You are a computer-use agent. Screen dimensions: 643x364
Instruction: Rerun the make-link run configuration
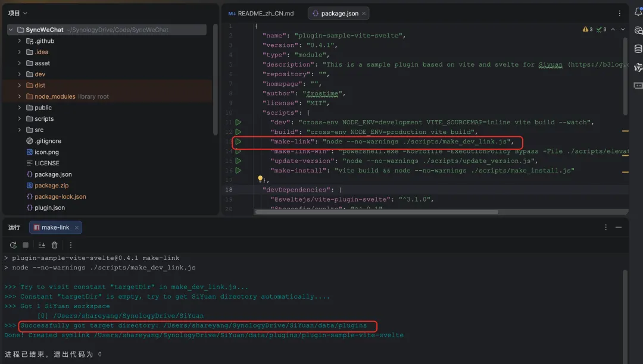click(x=13, y=245)
